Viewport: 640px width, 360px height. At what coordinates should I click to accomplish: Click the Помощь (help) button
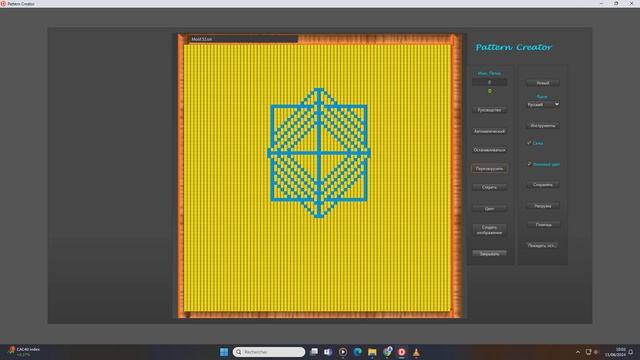(543, 224)
